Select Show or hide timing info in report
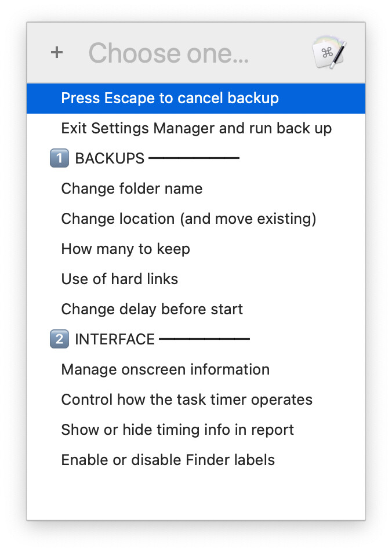 [x=196, y=430]
